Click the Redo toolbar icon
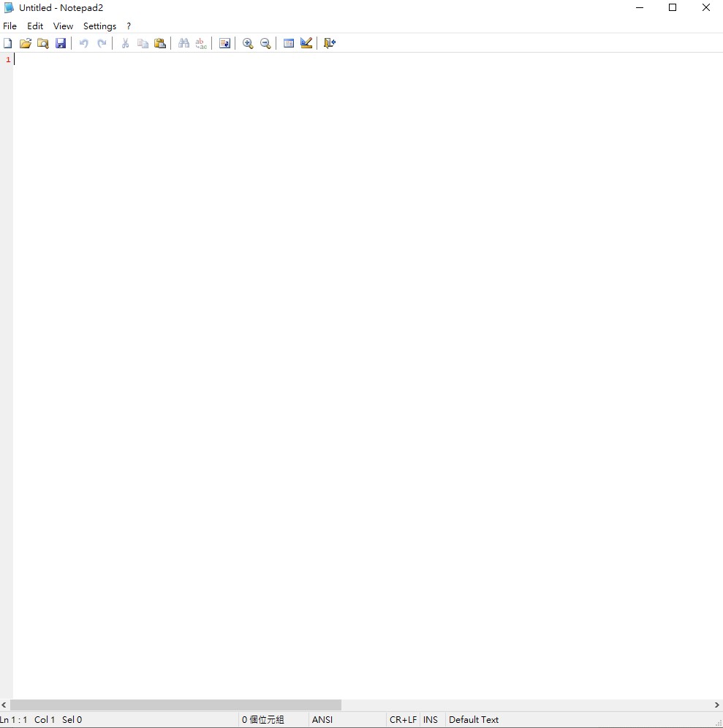The image size is (723, 728). pos(102,43)
